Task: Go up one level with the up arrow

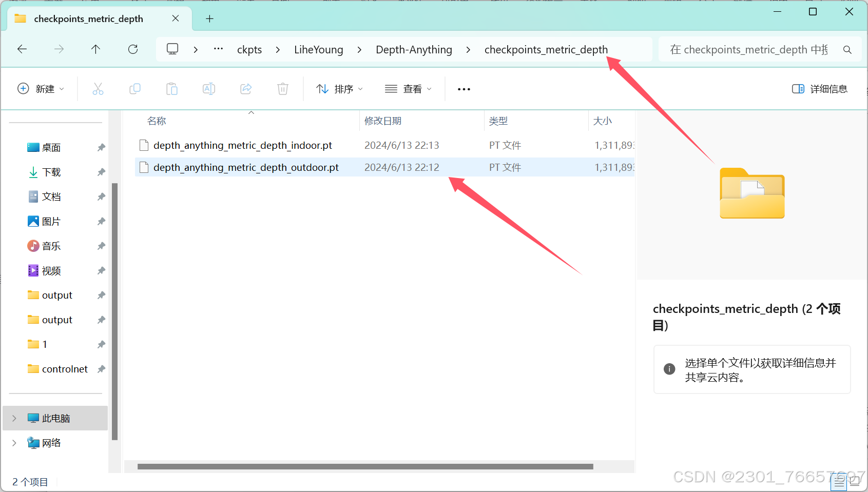Action: coord(95,49)
